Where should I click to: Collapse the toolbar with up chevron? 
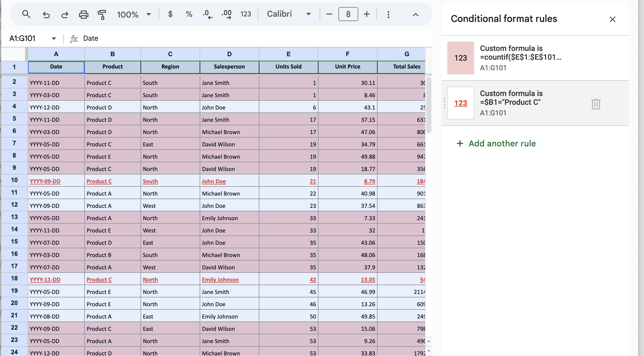(x=415, y=14)
